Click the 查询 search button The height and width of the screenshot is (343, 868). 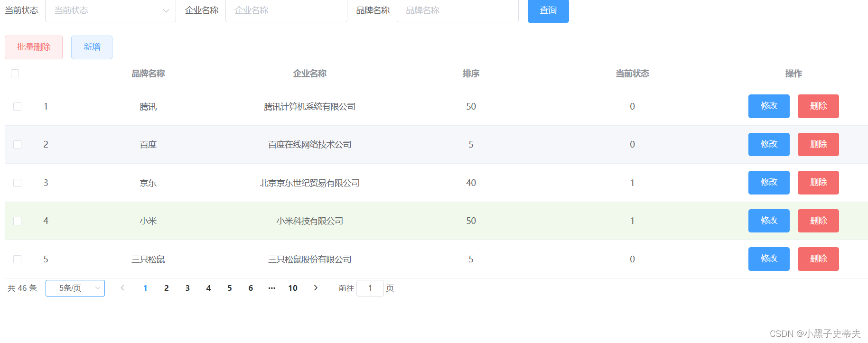(x=548, y=10)
